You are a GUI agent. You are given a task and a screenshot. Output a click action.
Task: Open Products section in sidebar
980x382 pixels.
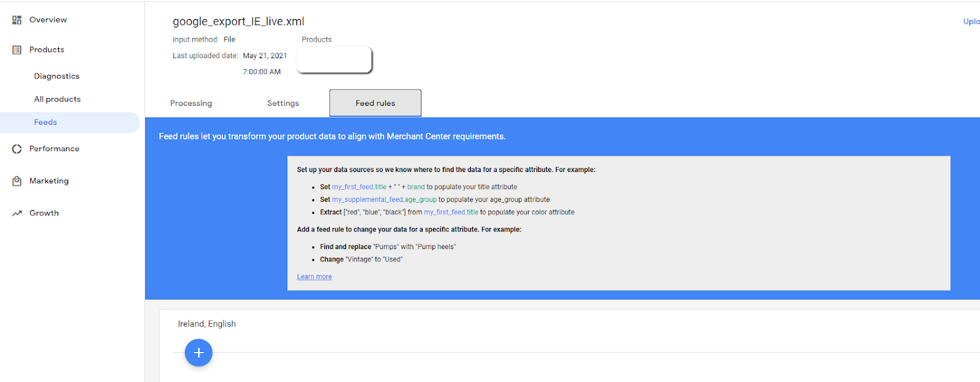click(47, 50)
